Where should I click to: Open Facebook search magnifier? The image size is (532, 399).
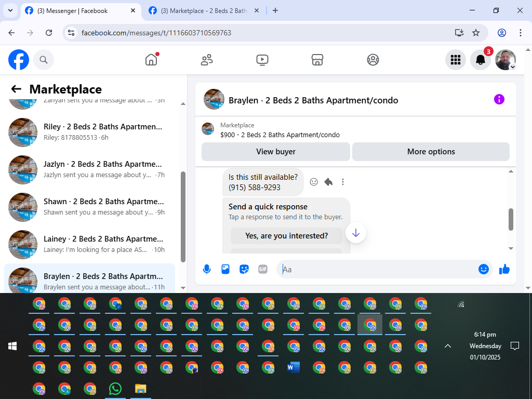pyautogui.click(x=44, y=60)
